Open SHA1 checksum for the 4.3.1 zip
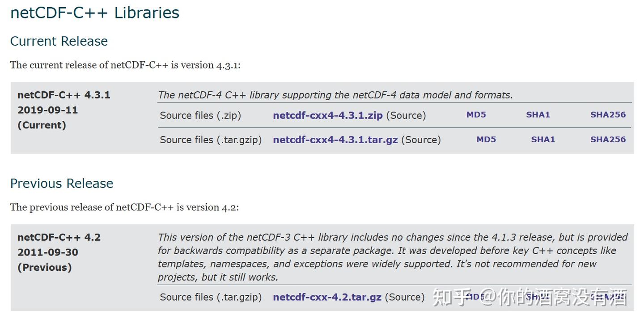Viewport: 644px width, 324px height. (x=538, y=115)
